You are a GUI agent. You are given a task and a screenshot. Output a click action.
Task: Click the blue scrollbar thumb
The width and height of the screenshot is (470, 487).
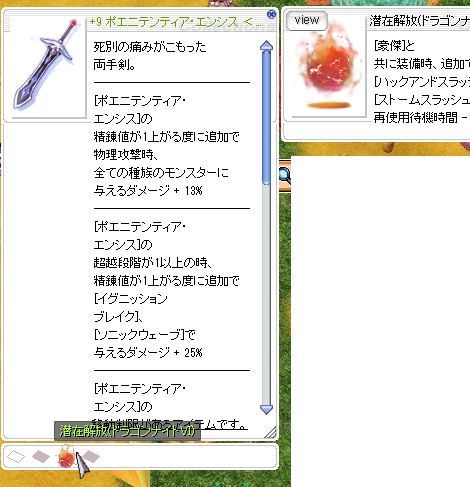266,118
